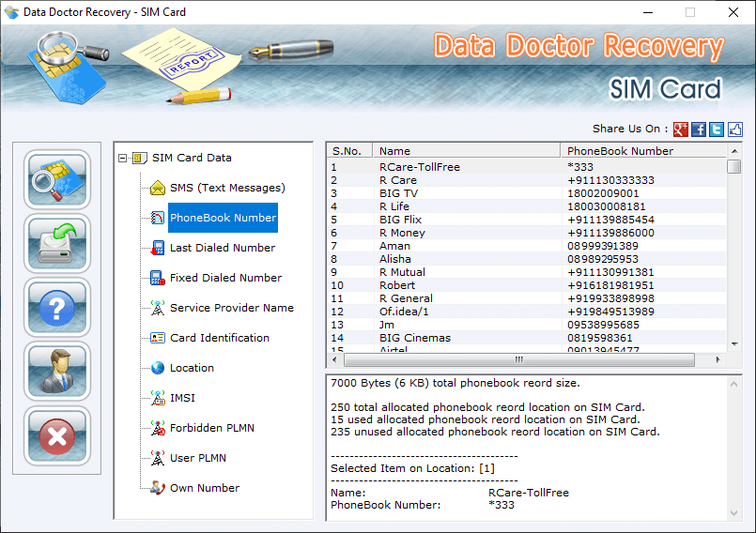This screenshot has width=756, height=533.
Task: Click phone number 08989295953 cell
Action: pos(603,259)
